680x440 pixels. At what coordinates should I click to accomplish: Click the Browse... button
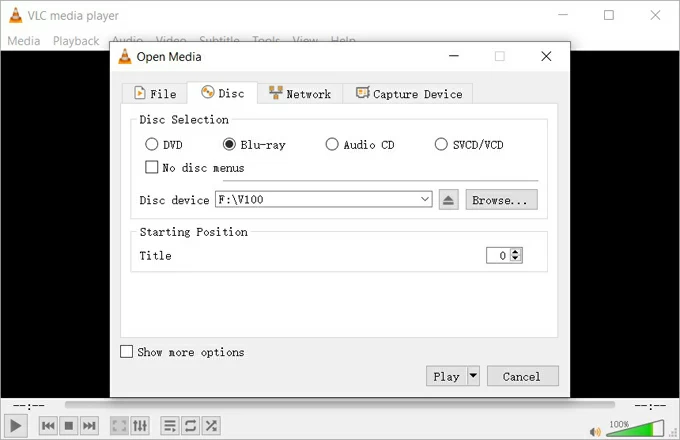point(501,200)
